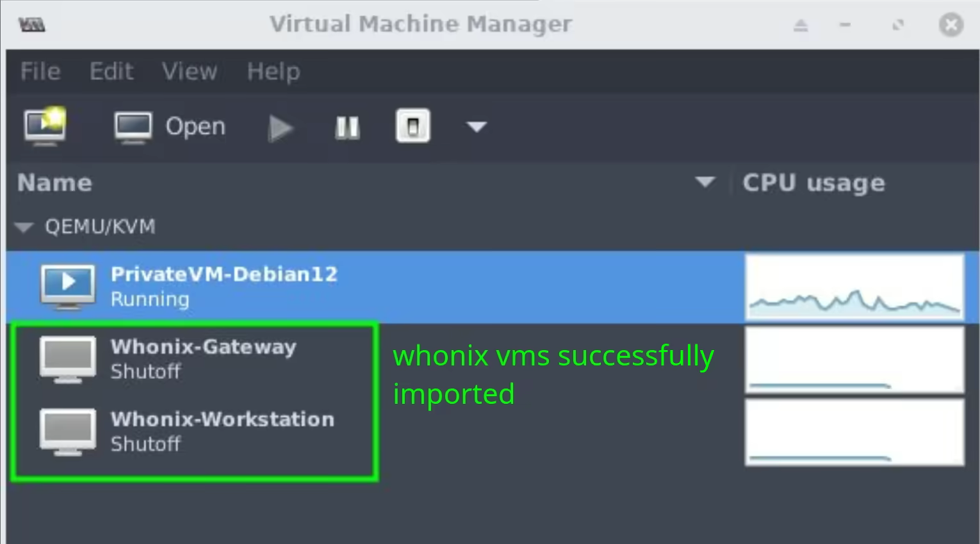Click the Name column sort arrow
Image resolution: width=980 pixels, height=544 pixels.
pos(705,183)
